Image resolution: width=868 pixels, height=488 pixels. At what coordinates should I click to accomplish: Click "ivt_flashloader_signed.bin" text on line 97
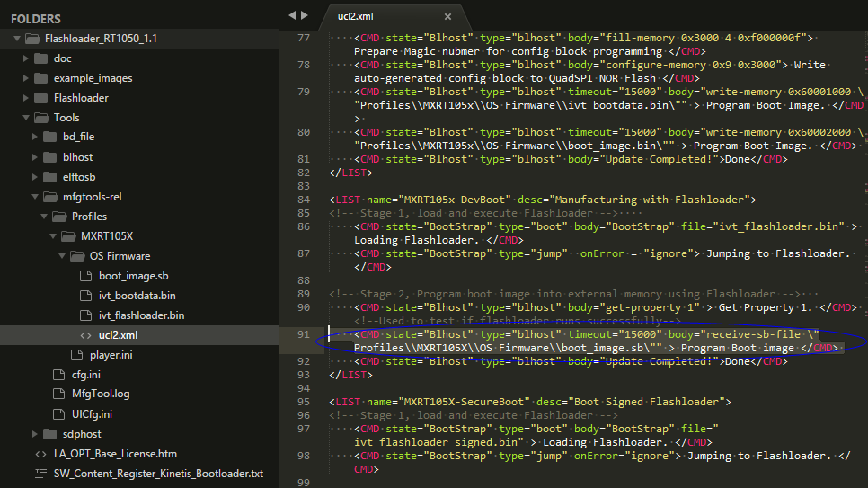[x=436, y=442]
